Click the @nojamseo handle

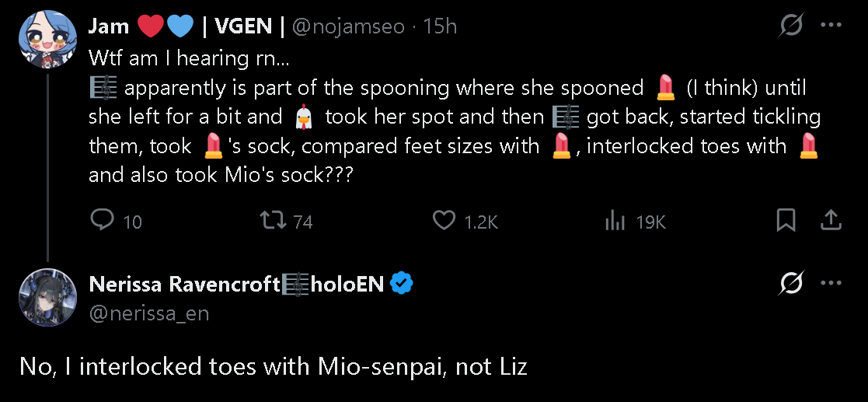click(348, 26)
